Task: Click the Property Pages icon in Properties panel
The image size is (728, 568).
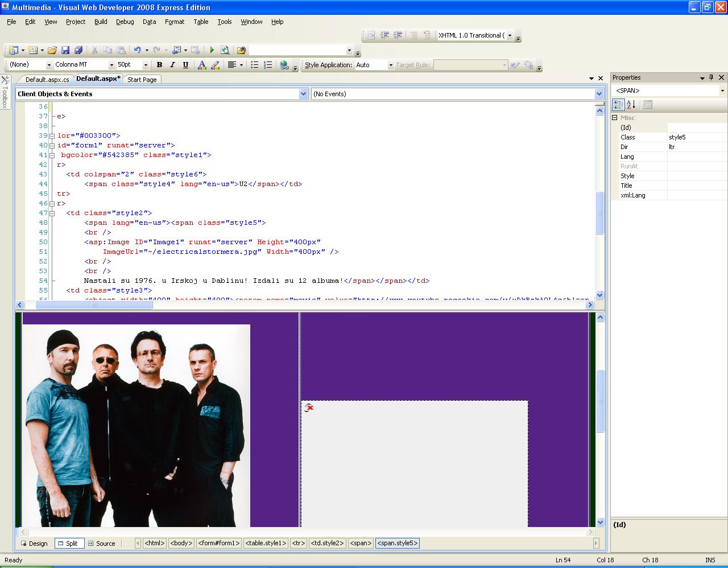Action: point(648,105)
